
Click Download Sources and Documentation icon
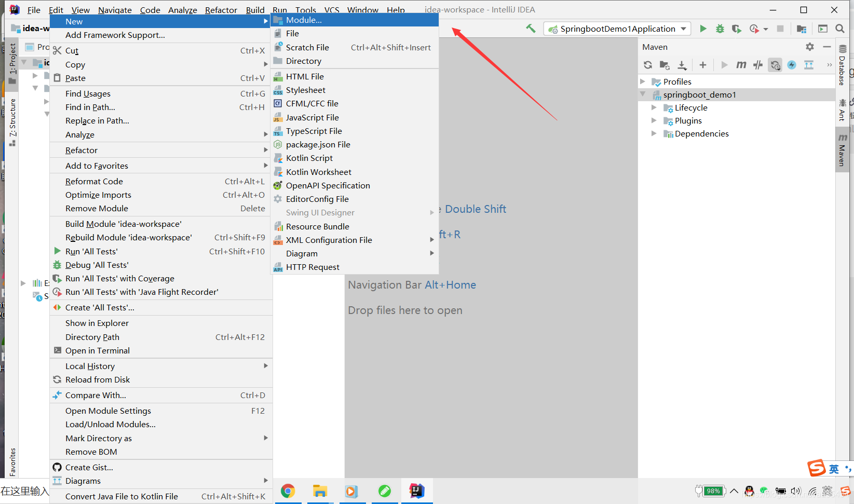tap(682, 65)
